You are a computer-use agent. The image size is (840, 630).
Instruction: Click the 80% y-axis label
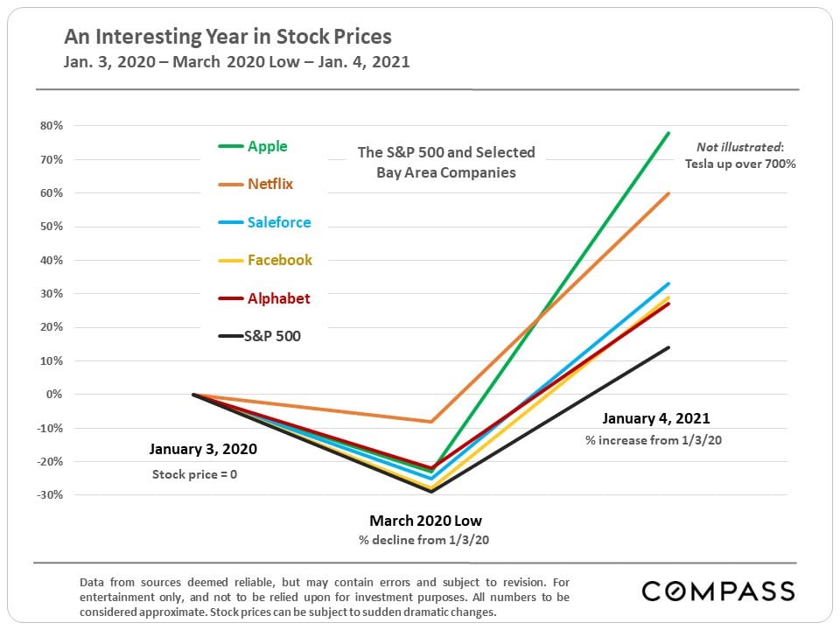pyautogui.click(x=52, y=125)
